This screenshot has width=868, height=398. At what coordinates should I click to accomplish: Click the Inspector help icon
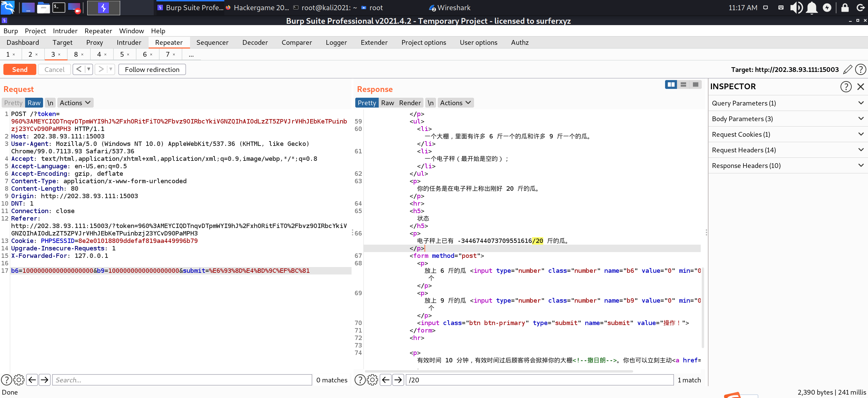[x=846, y=87]
